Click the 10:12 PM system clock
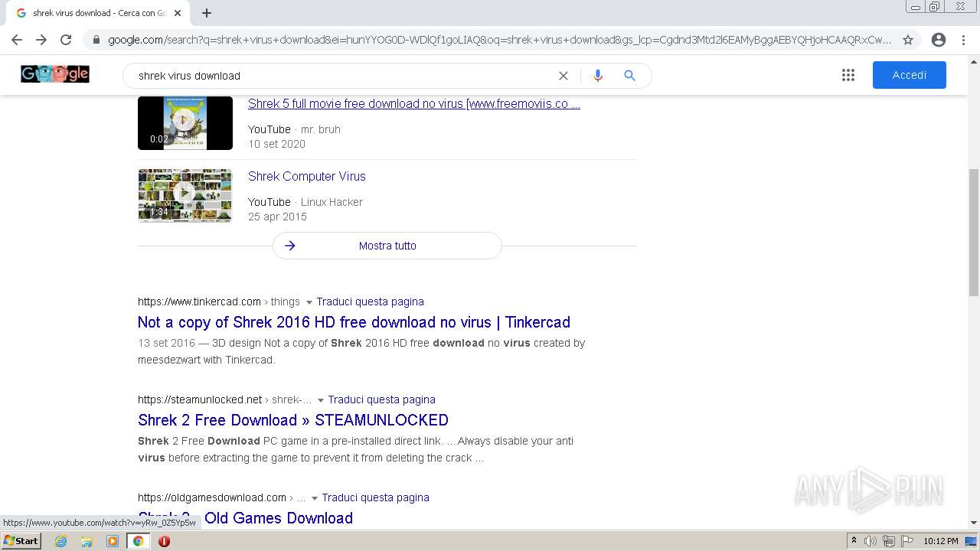 (941, 541)
